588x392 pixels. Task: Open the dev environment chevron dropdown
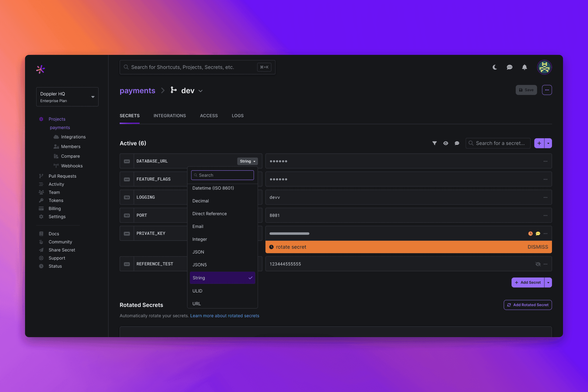click(x=200, y=91)
